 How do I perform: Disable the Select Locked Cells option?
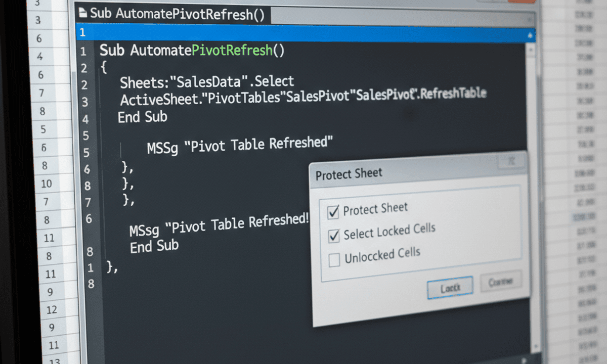point(334,236)
